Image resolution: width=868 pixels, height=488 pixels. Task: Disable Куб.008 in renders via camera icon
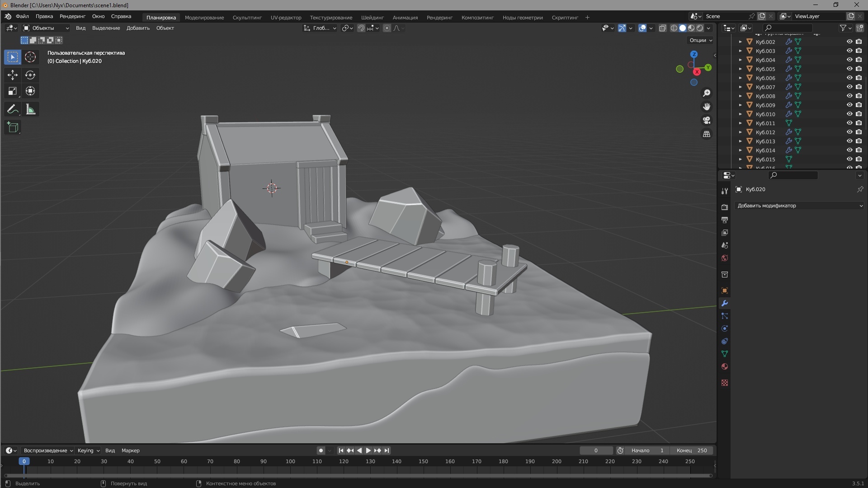tap(859, 96)
